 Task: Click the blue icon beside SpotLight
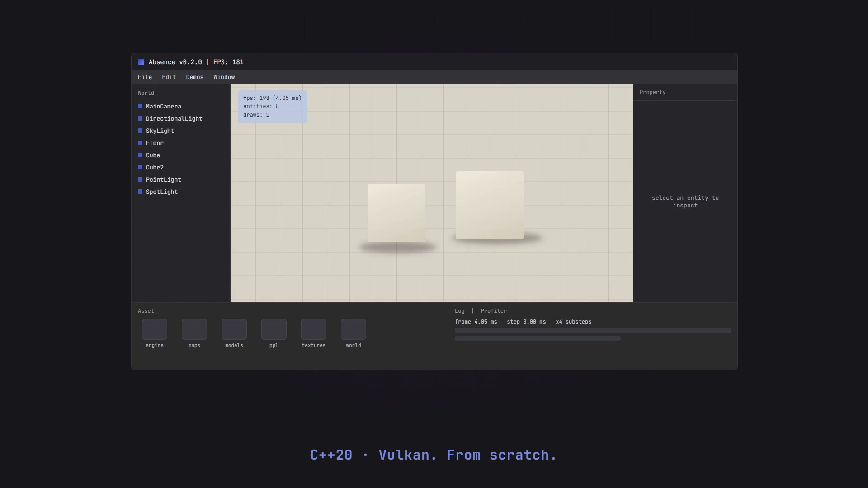pos(140,192)
